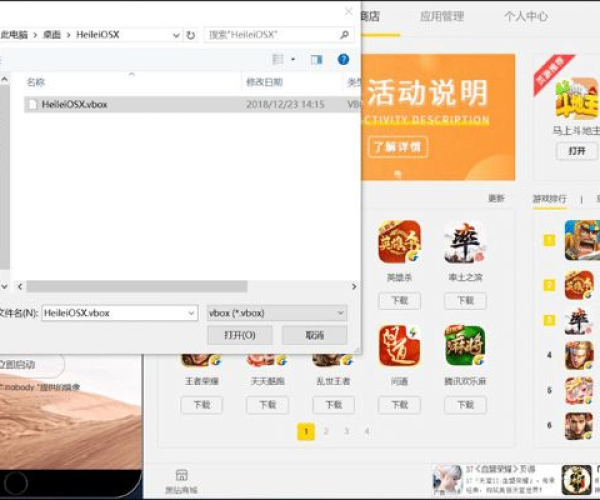Open the 问道 game icon

[x=399, y=346]
